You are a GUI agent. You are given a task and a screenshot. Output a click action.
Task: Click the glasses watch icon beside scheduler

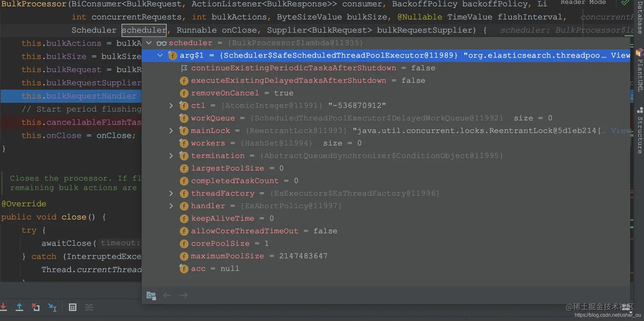click(161, 43)
